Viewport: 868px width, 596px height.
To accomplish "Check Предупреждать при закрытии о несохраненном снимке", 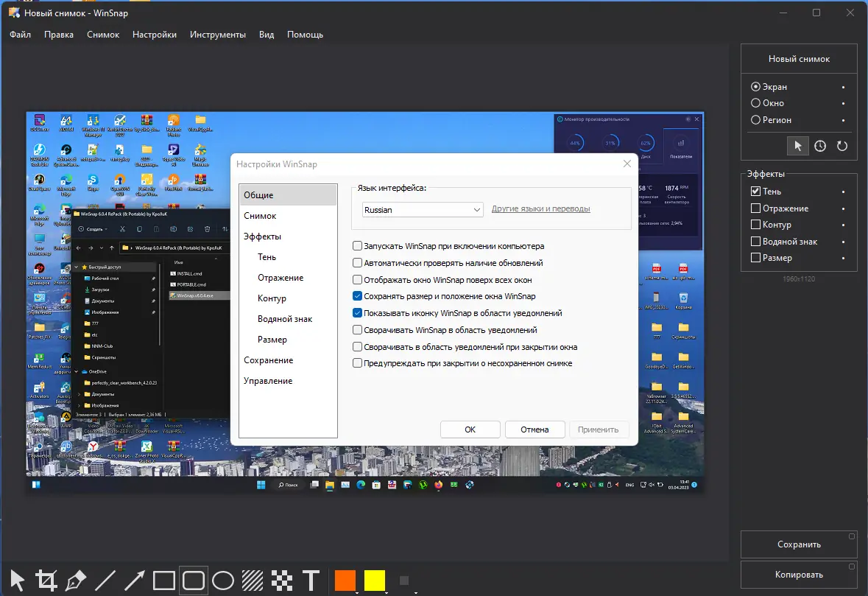I will click(x=358, y=363).
